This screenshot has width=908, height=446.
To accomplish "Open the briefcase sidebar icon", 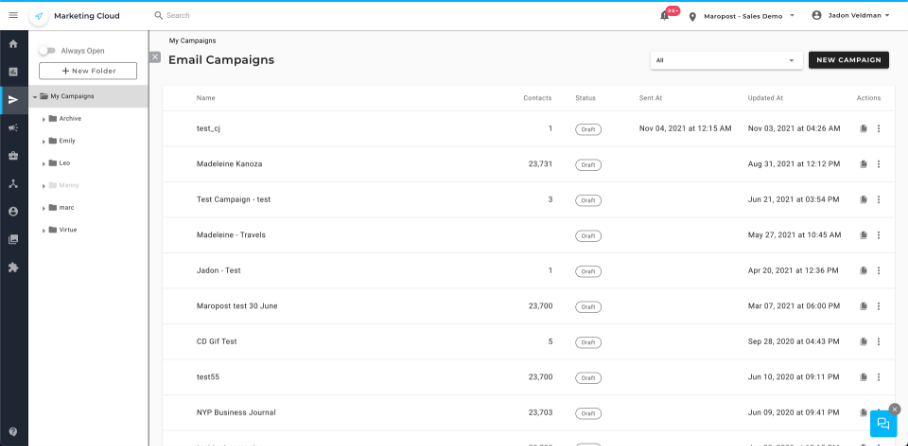I will [13, 156].
